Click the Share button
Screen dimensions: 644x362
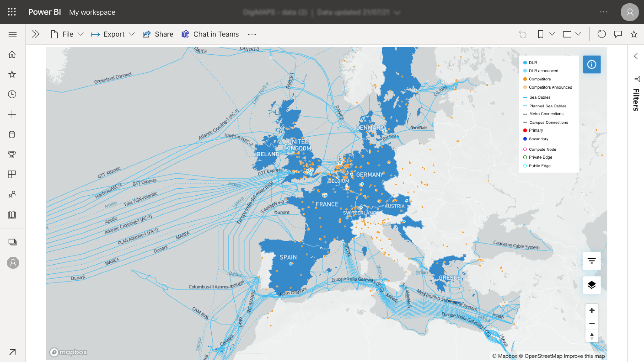[158, 34]
